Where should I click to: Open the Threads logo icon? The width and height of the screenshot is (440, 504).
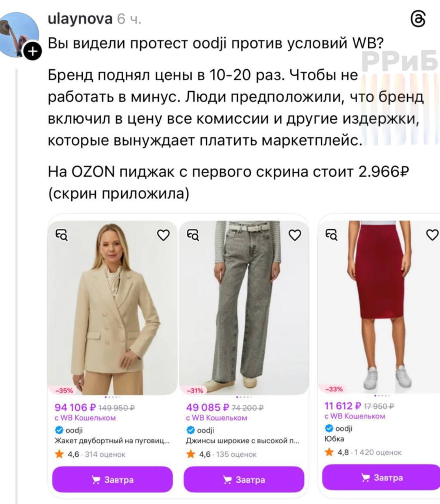(418, 19)
